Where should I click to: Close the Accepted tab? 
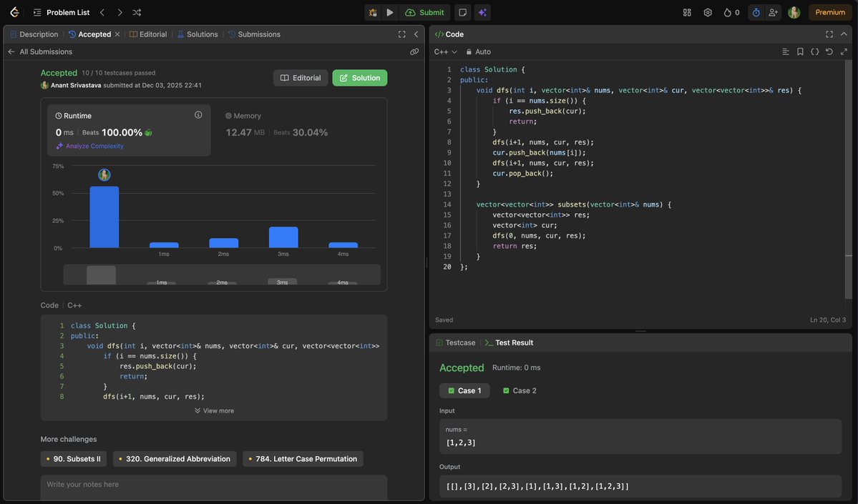click(117, 34)
